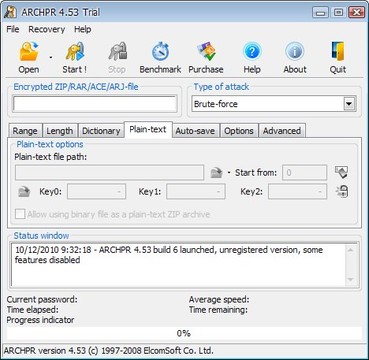Open the small arrow beside Open button
This screenshot has width=369, height=360.
coord(51,57)
